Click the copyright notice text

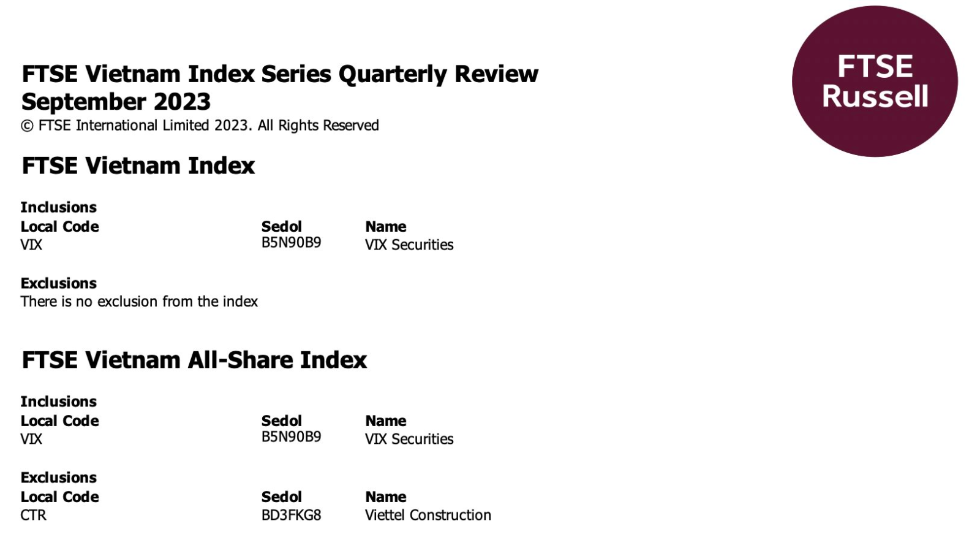[x=200, y=126]
